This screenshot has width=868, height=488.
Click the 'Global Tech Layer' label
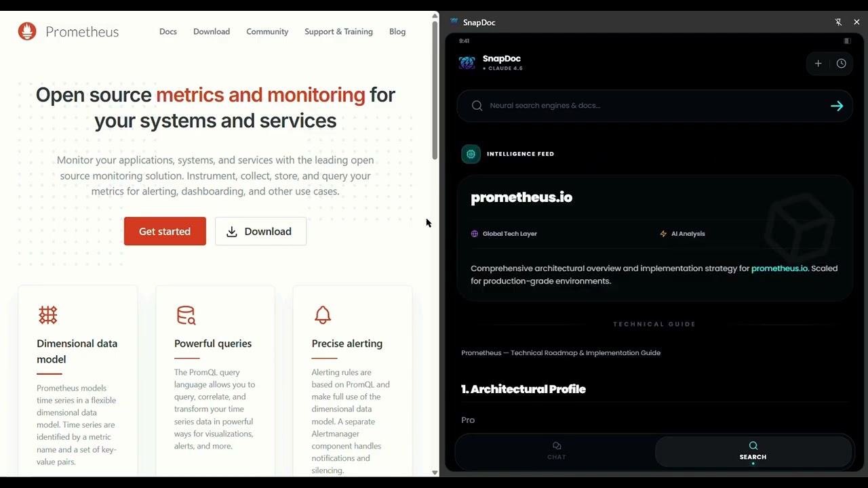pyautogui.click(x=510, y=234)
